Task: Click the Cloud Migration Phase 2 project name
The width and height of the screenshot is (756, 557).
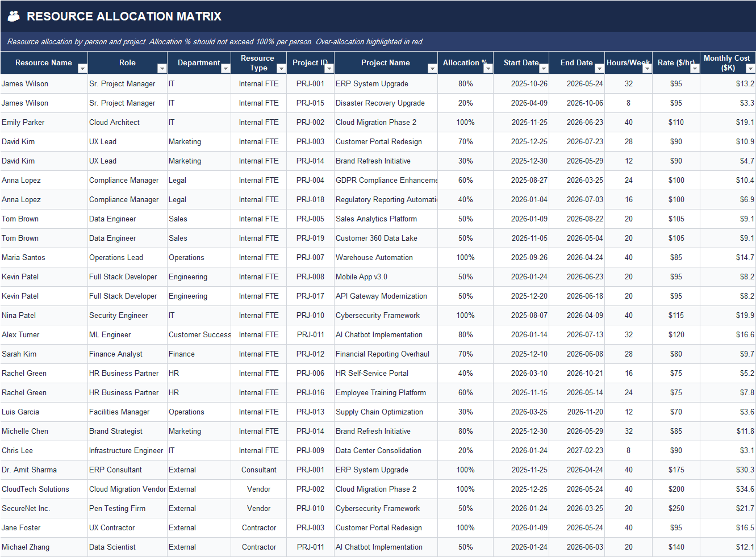Action: point(375,122)
